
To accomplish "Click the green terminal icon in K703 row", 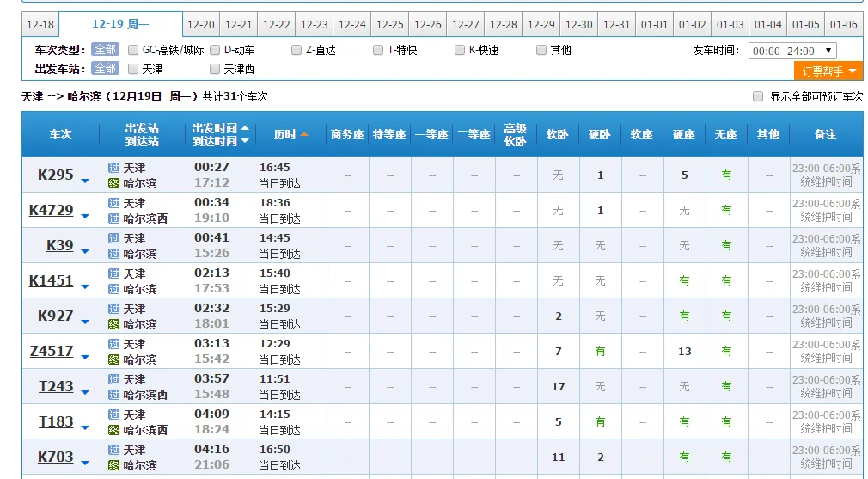I will click(x=113, y=465).
